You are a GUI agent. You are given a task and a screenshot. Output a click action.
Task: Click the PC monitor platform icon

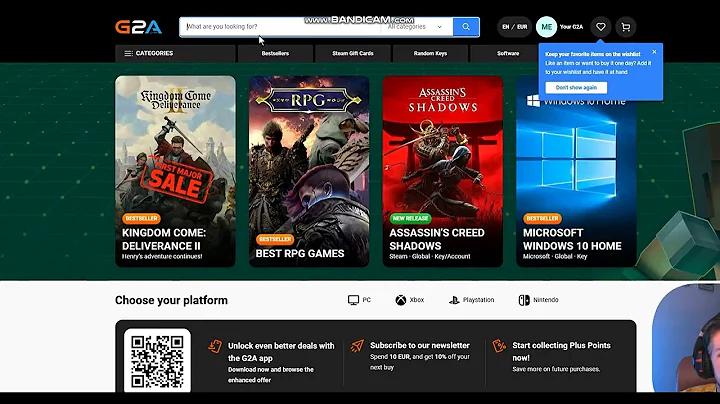[x=353, y=300]
